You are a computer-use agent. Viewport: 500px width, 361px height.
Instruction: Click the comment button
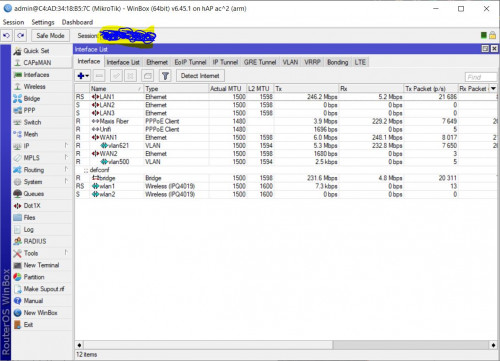148,76
